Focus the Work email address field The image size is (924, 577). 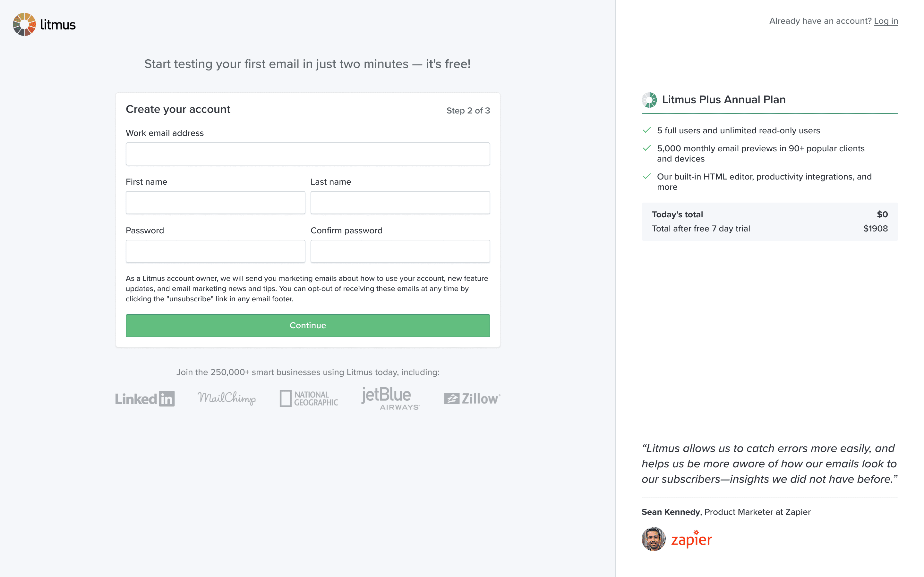[x=308, y=154]
